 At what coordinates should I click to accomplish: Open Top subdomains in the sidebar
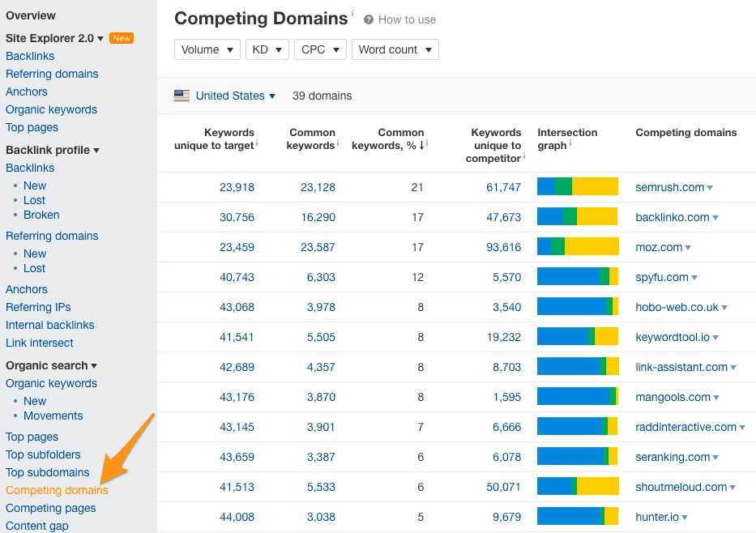[48, 472]
